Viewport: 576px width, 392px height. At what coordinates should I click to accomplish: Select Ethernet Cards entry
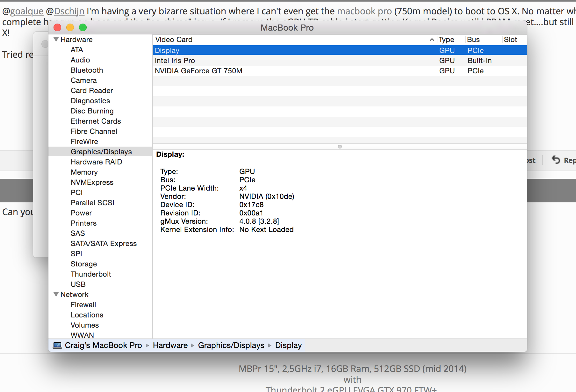tap(96, 121)
